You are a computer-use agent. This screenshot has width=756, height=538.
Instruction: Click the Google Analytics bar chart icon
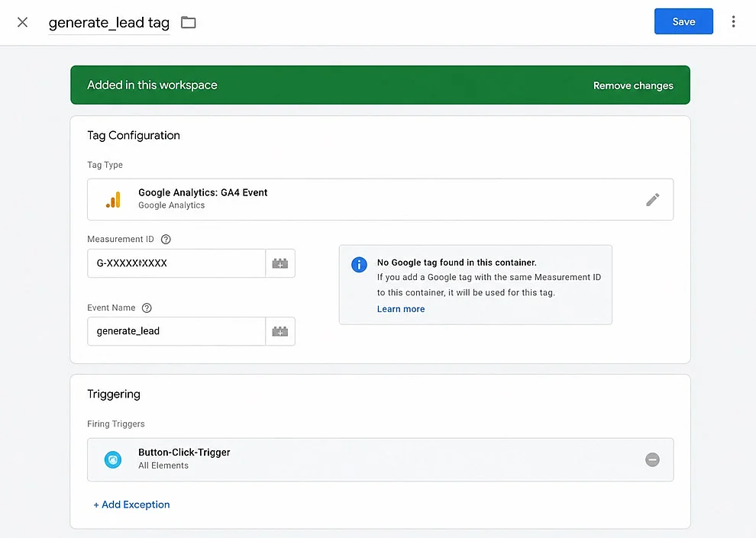tap(113, 199)
